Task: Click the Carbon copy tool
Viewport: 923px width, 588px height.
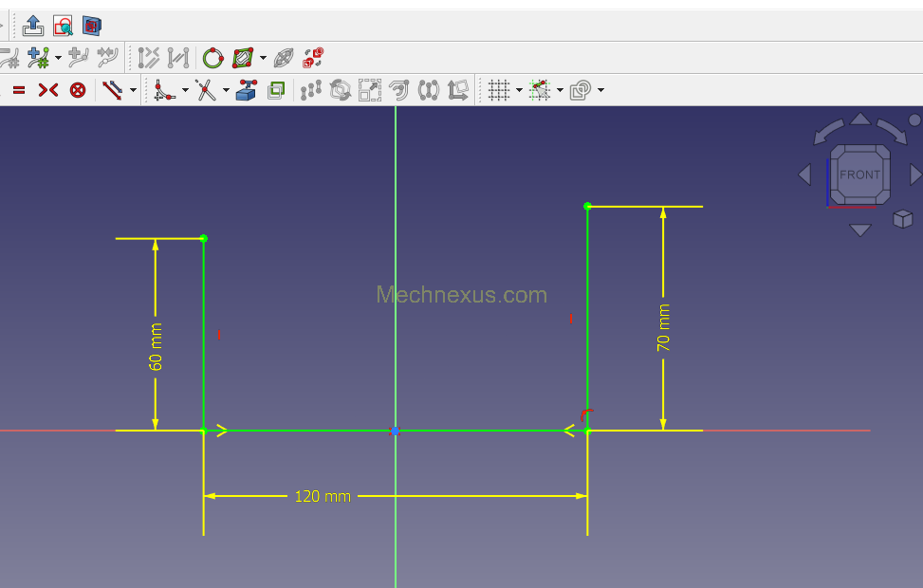Action: [276, 90]
